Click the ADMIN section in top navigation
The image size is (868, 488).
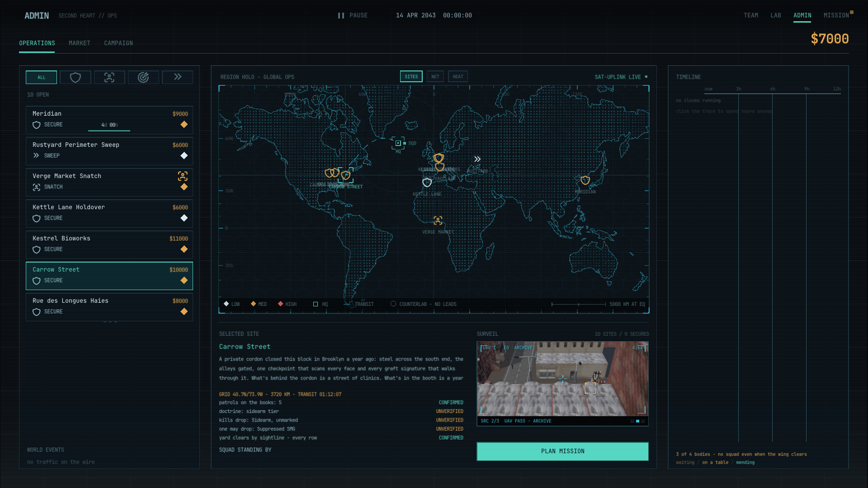(802, 15)
